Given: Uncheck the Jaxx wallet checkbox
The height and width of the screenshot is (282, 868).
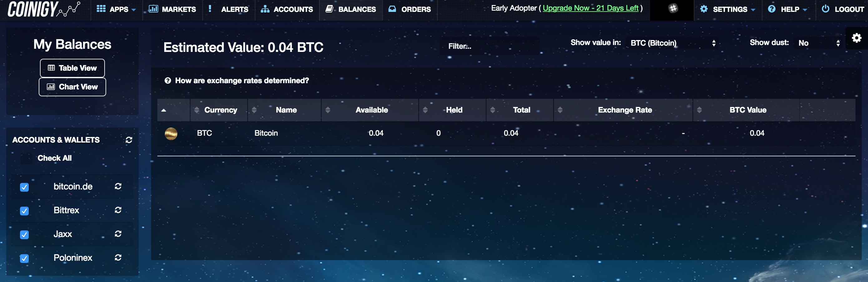Looking at the screenshot, I should point(24,234).
